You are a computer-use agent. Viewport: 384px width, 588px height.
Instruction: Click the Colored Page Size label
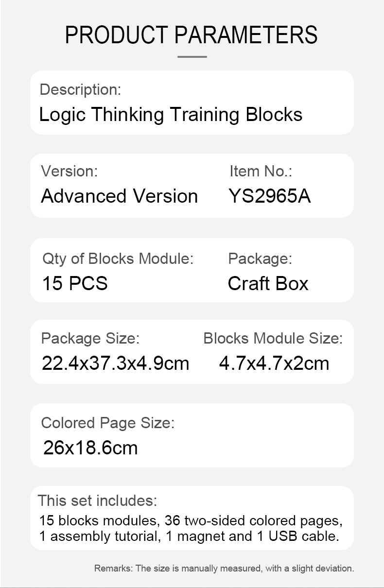click(107, 423)
